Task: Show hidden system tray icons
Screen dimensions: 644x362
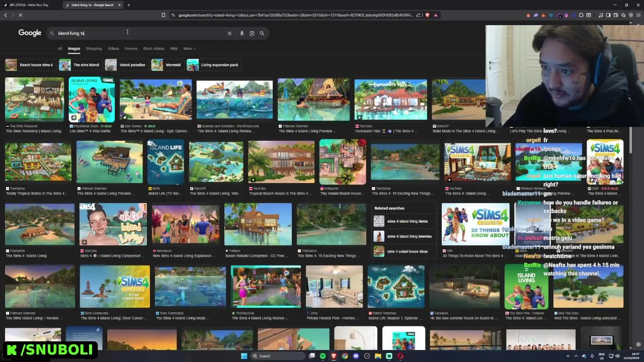Action: click(x=569, y=356)
